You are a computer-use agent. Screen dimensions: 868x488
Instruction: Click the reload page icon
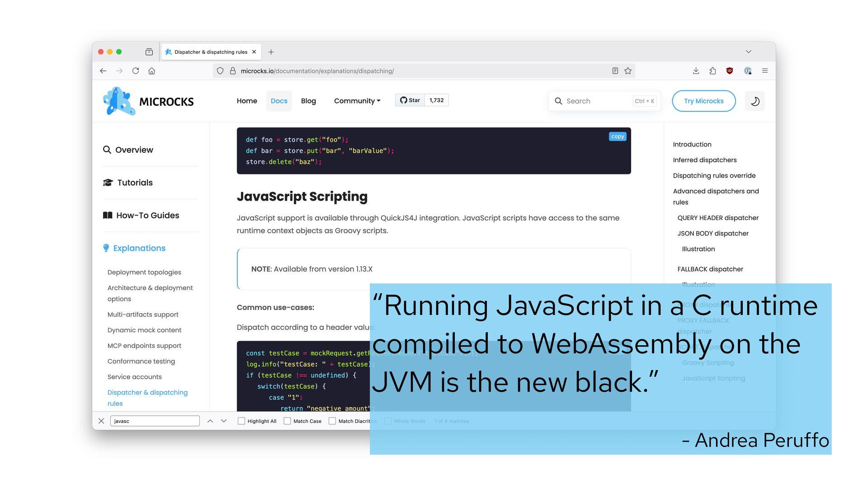pyautogui.click(x=136, y=71)
